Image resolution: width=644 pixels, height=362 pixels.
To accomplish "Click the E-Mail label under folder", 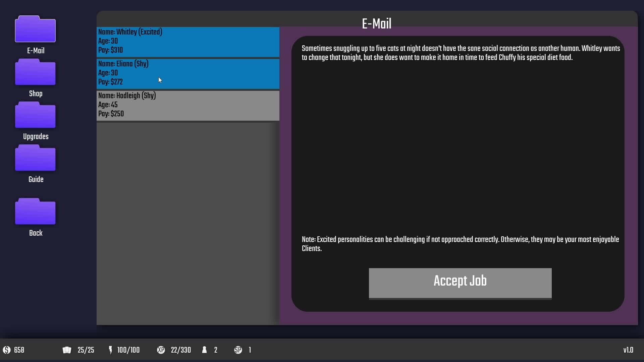I will click(36, 51).
